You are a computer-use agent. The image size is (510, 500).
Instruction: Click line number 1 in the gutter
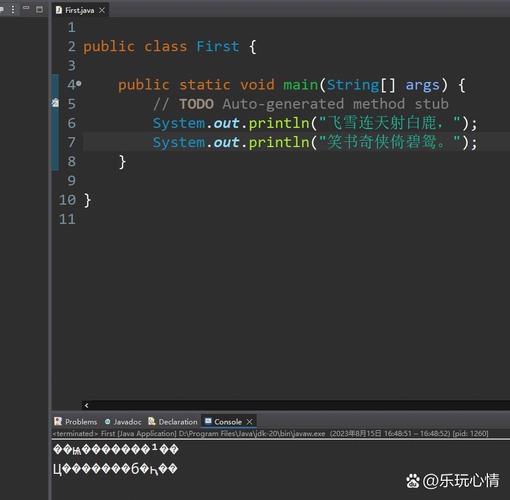coord(71,27)
